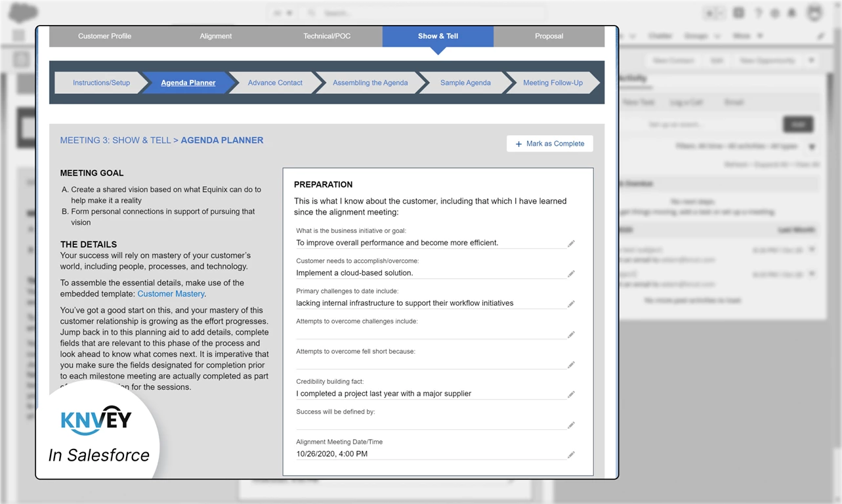Screen dimensions: 842x504
Task: Switch to the Proposal tab
Action: [549, 36]
